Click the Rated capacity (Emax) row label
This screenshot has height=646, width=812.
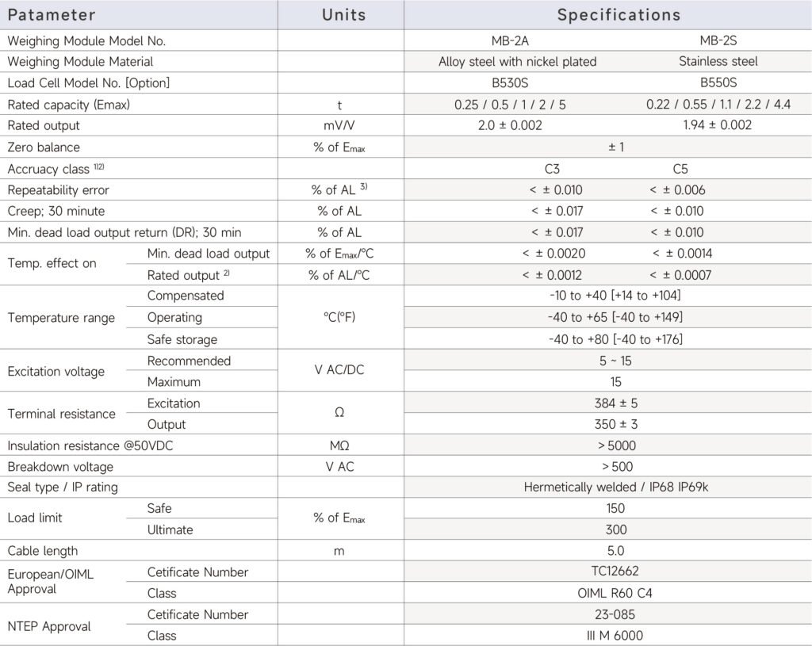tap(69, 105)
